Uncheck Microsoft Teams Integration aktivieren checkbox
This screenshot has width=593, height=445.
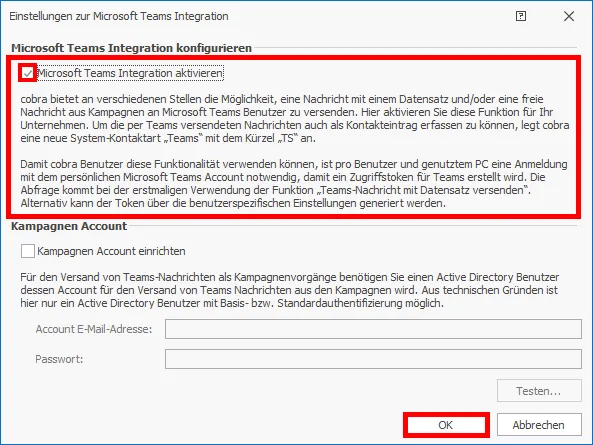28,73
